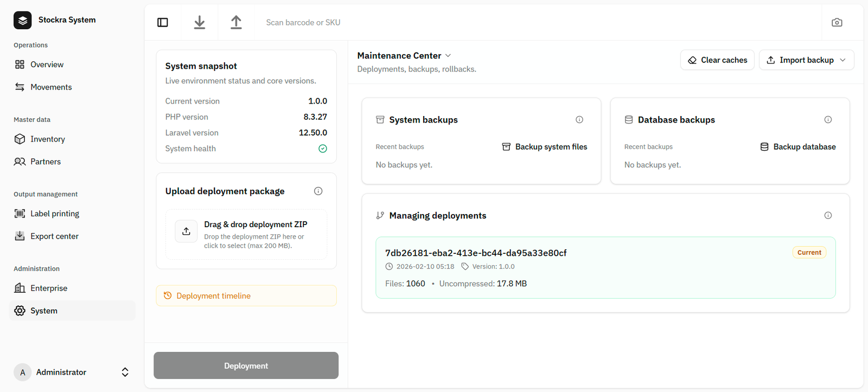This screenshot has width=868, height=392.
Task: Go to Label printing page
Action: [x=55, y=214]
